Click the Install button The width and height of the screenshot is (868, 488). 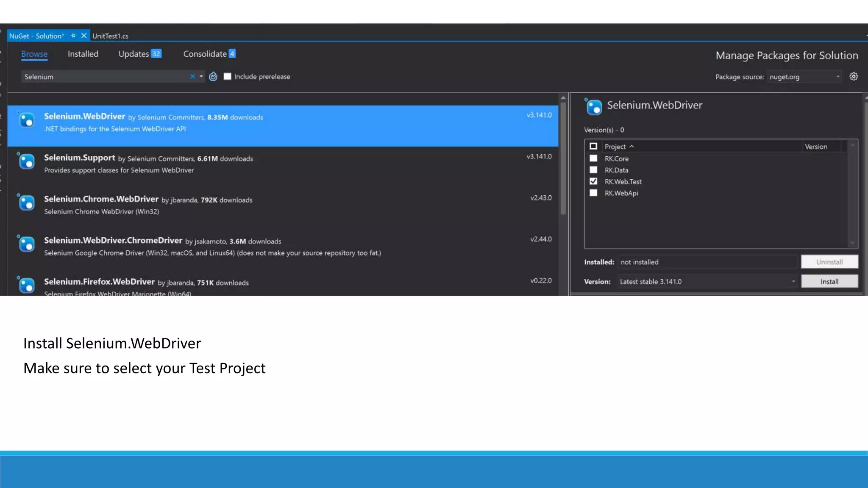829,281
